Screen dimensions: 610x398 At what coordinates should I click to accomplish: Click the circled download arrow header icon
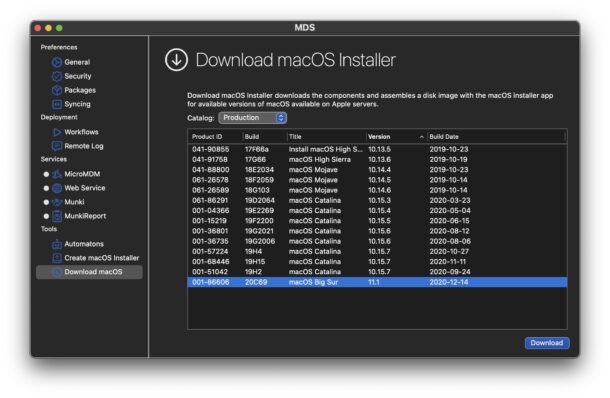click(176, 60)
